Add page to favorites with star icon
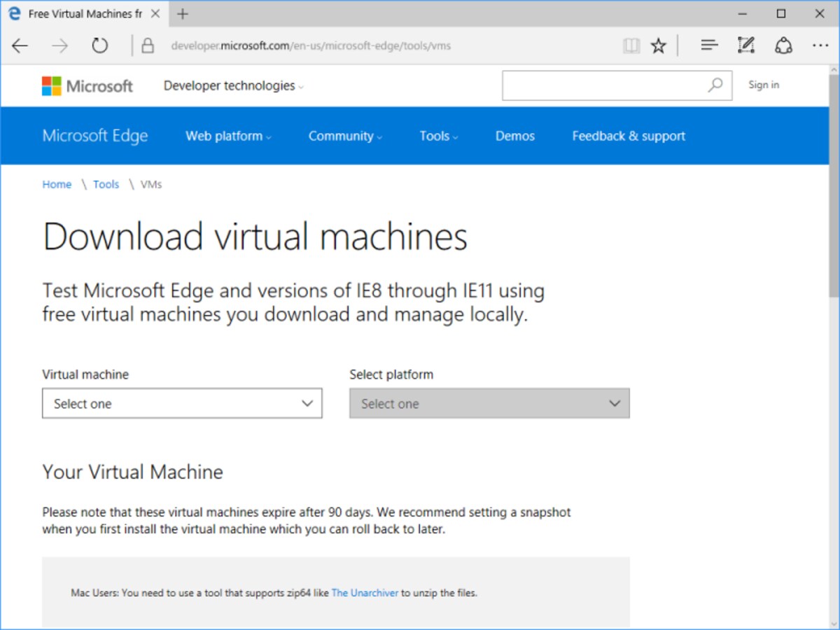The height and width of the screenshot is (630, 840). coord(659,46)
